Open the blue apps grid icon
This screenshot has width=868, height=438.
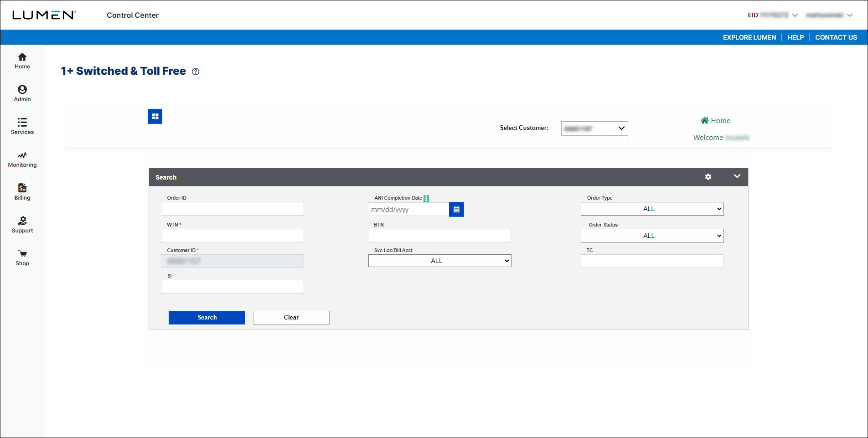(x=155, y=116)
